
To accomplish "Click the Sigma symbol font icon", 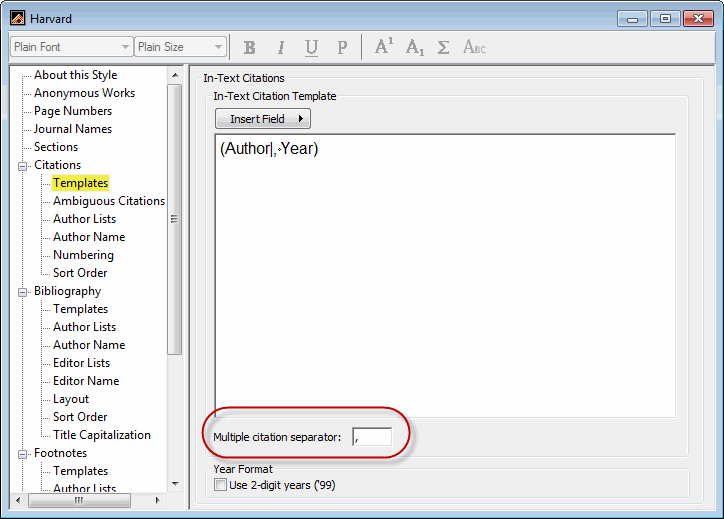I will (x=443, y=48).
